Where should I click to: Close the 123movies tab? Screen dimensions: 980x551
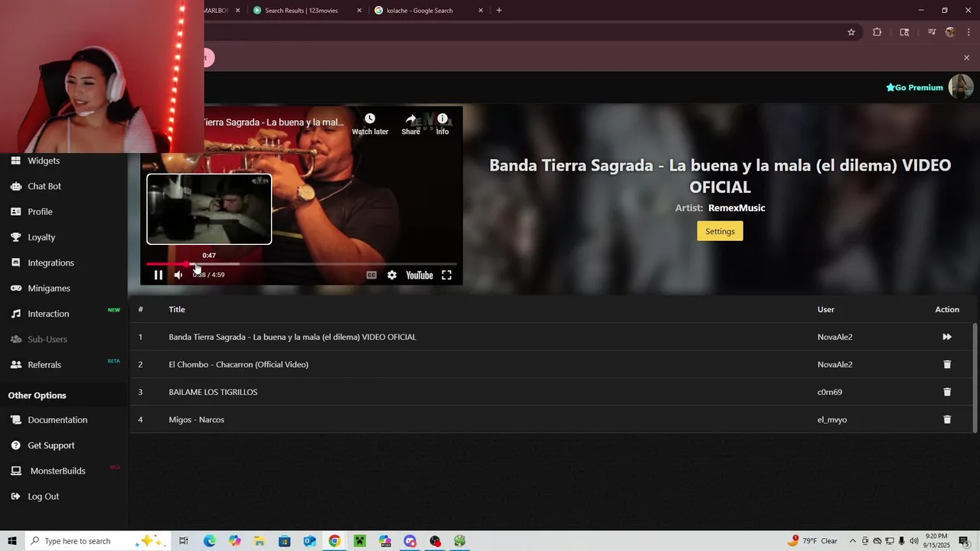359,11
